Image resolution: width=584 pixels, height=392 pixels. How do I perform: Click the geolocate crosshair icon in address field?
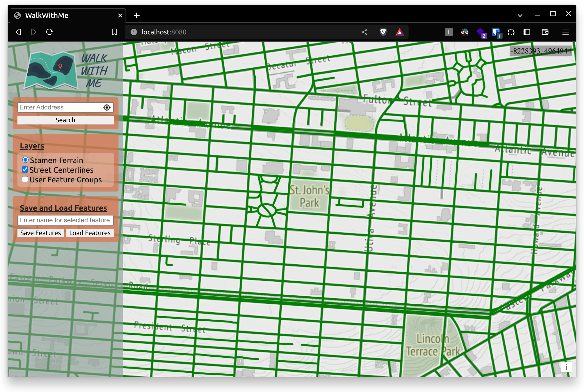pyautogui.click(x=107, y=107)
